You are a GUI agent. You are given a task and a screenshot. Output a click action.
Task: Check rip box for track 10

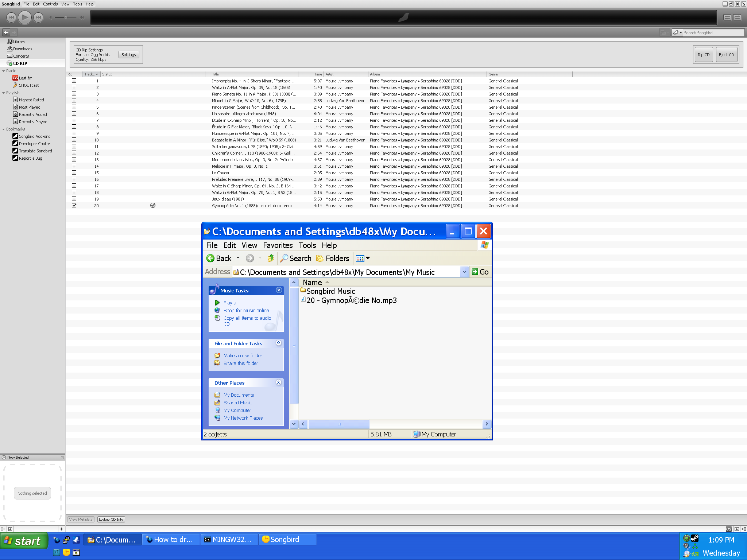[x=74, y=140]
